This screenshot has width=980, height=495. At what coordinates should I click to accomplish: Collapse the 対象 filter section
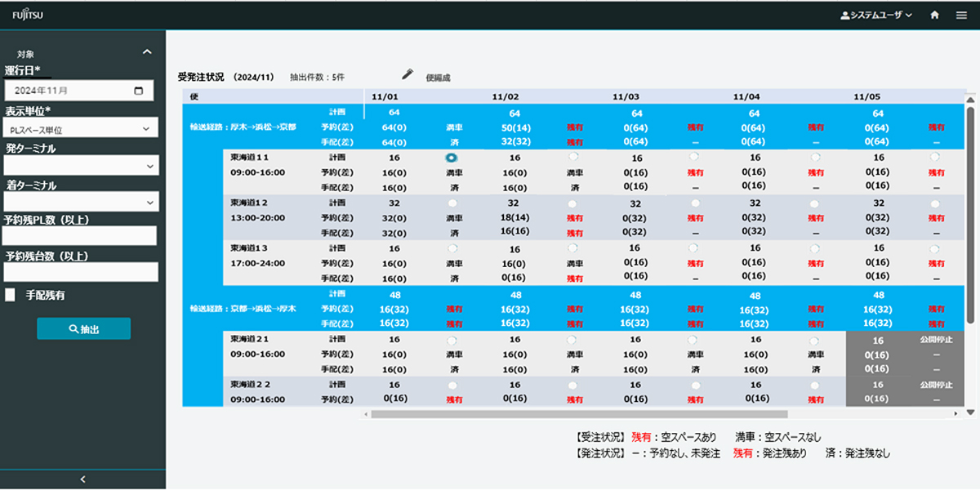(147, 52)
